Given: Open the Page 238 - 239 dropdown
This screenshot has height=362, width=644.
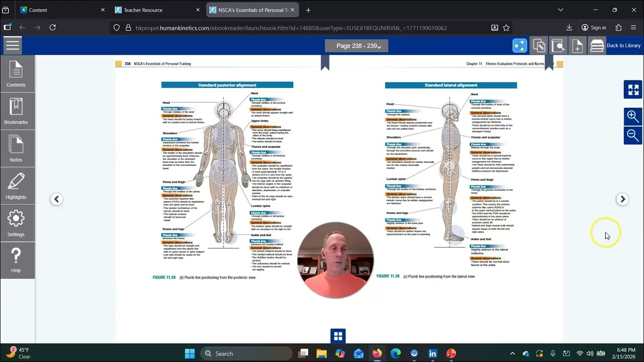Looking at the screenshot, I should 357,46.
